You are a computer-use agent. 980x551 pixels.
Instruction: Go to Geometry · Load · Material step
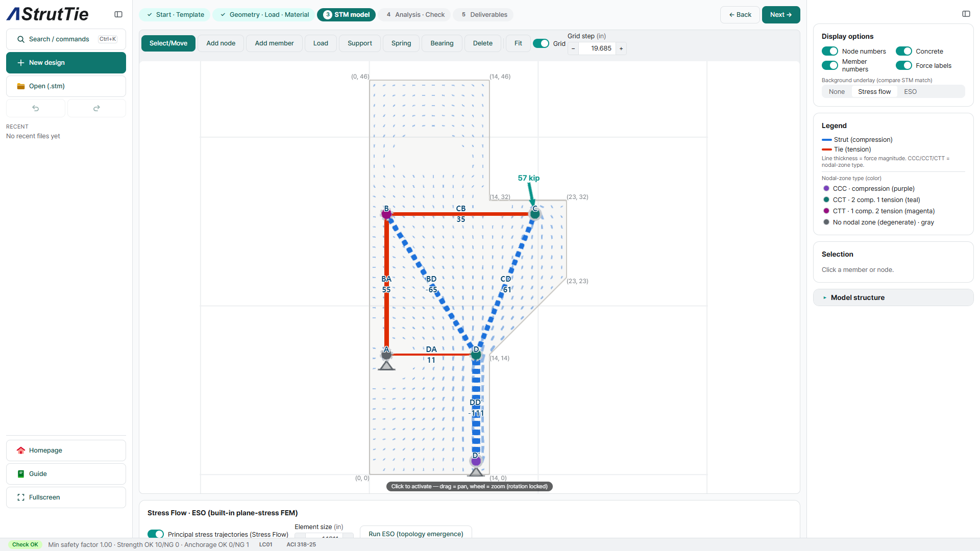pyautogui.click(x=264, y=15)
